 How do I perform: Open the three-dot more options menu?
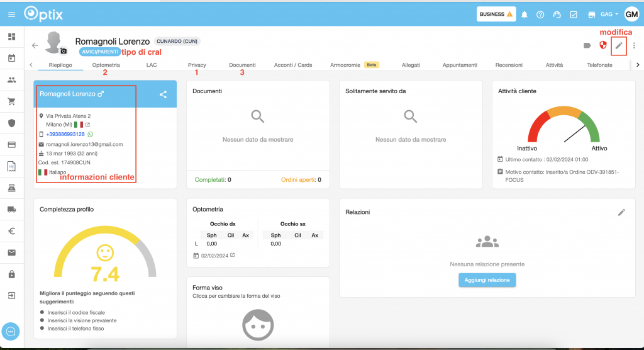point(635,45)
